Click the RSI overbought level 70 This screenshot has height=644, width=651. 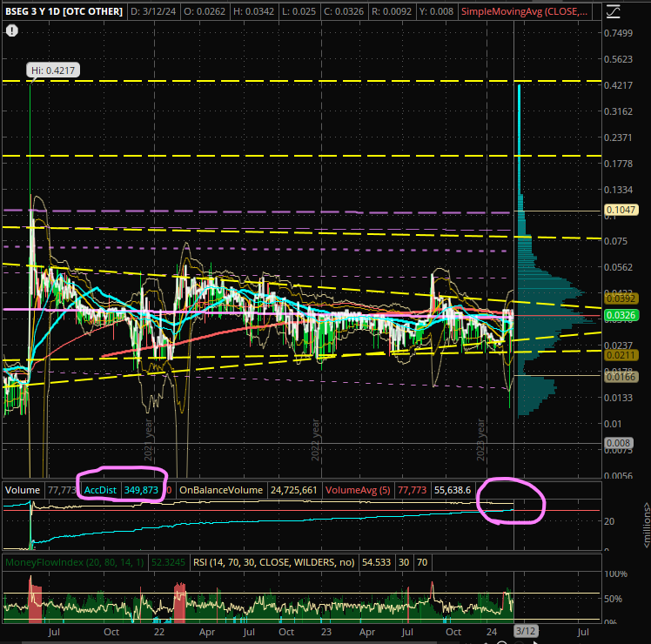tap(422, 562)
